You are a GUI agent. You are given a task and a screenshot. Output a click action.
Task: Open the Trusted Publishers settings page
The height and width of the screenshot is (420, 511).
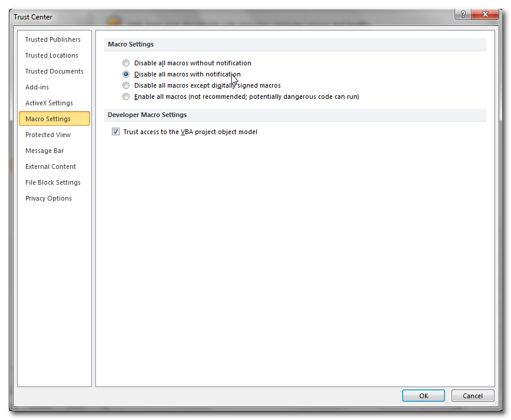[52, 39]
